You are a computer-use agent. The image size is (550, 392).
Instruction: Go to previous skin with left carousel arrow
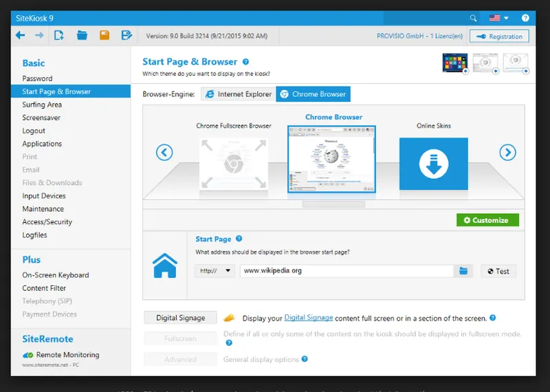tap(164, 152)
